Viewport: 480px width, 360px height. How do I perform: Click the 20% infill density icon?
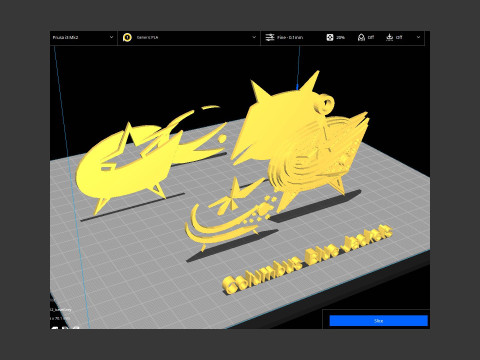pos(329,37)
